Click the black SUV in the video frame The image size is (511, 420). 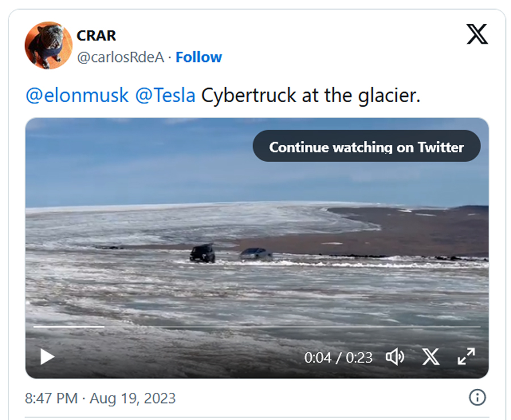click(x=202, y=253)
